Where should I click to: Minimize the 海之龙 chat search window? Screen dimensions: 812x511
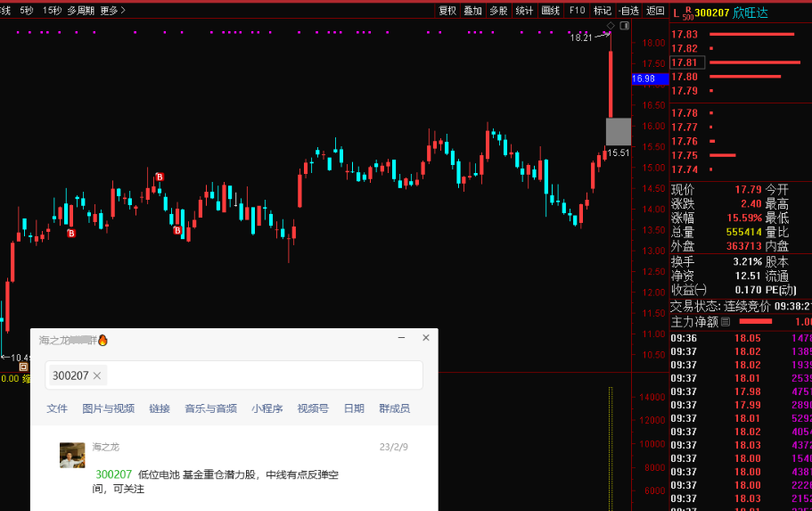coord(401,338)
